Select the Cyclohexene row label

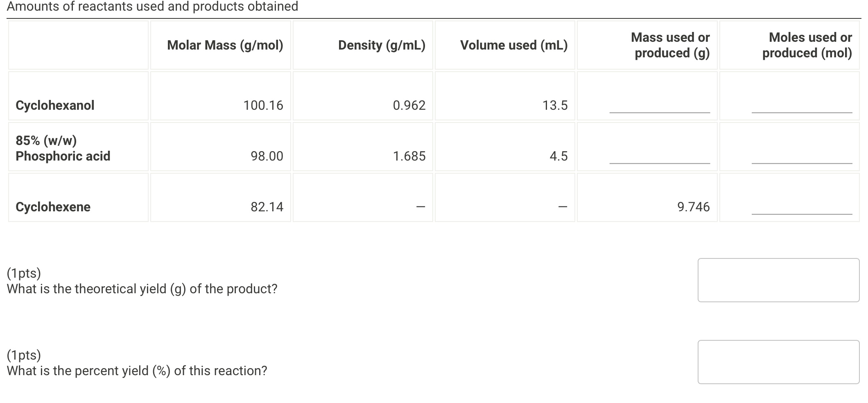pyautogui.click(x=52, y=207)
